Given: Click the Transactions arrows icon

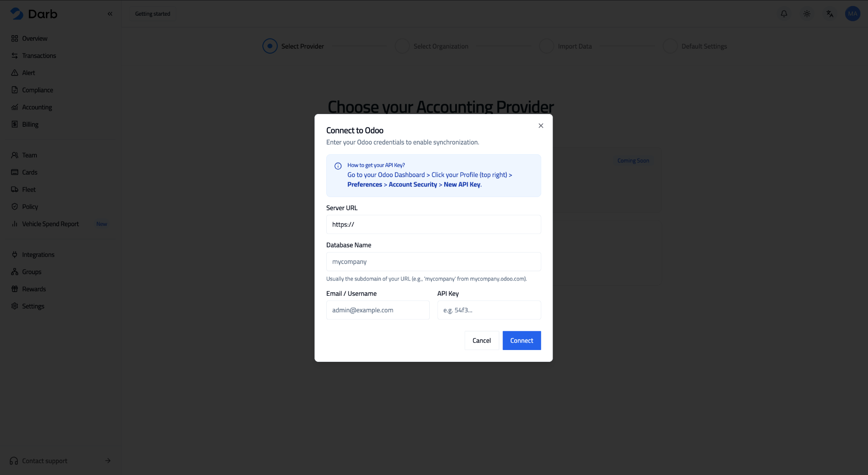Looking at the screenshot, I should point(15,56).
